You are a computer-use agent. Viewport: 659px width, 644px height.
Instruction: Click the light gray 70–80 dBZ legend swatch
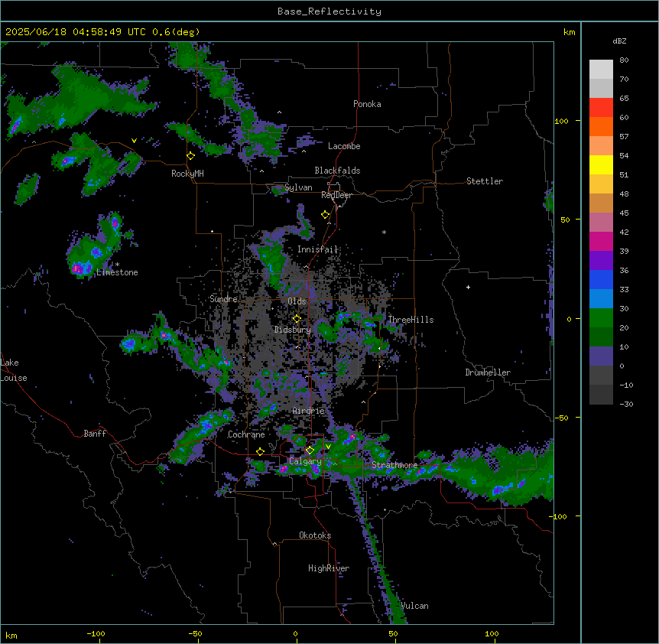coord(601,70)
